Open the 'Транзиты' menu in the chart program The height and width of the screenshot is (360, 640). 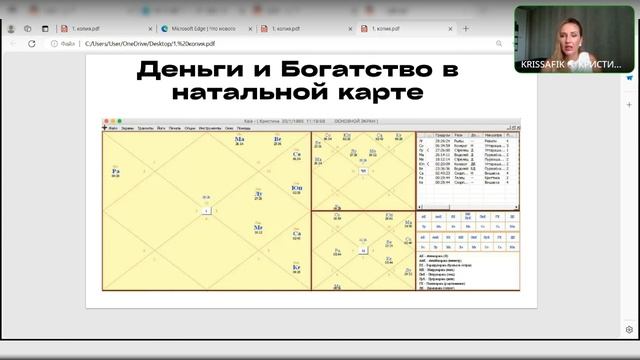pyautogui.click(x=145, y=128)
